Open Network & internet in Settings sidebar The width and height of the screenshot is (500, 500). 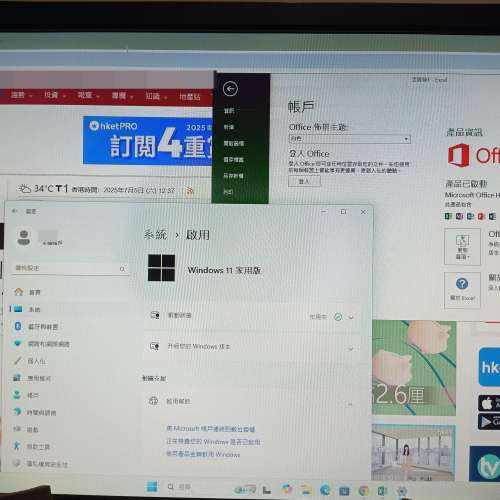tap(42, 344)
